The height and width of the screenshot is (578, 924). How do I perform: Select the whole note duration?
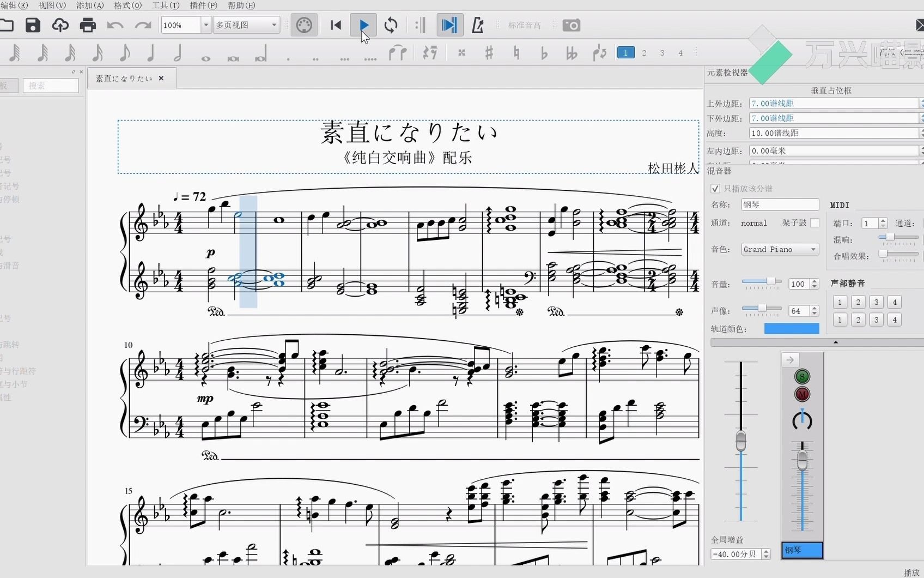coord(205,58)
